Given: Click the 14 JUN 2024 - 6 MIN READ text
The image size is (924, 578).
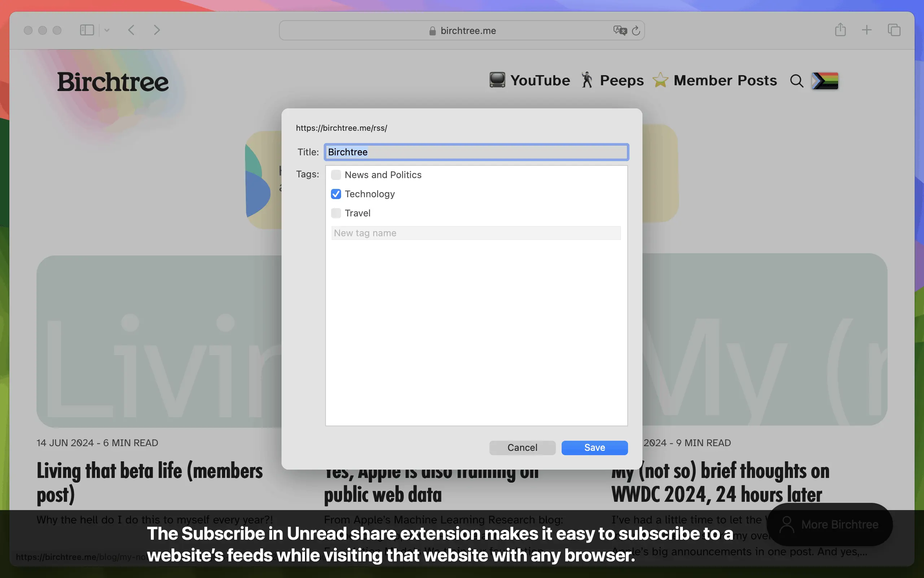Looking at the screenshot, I should click(97, 443).
